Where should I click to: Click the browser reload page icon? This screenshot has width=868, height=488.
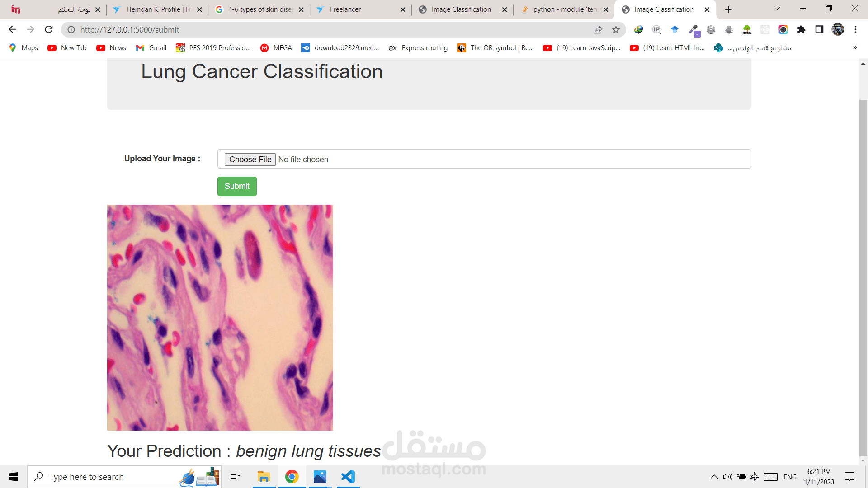point(49,30)
